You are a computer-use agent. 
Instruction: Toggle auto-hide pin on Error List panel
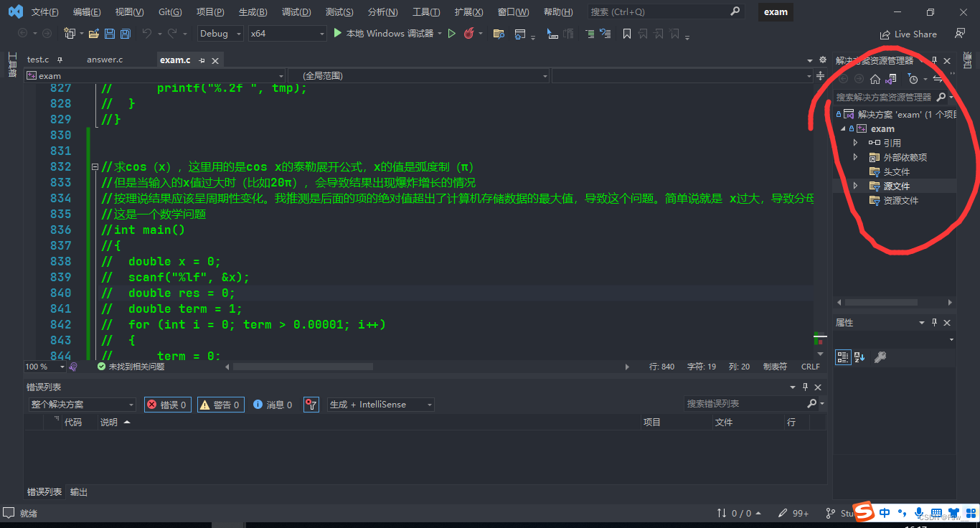[x=805, y=387]
